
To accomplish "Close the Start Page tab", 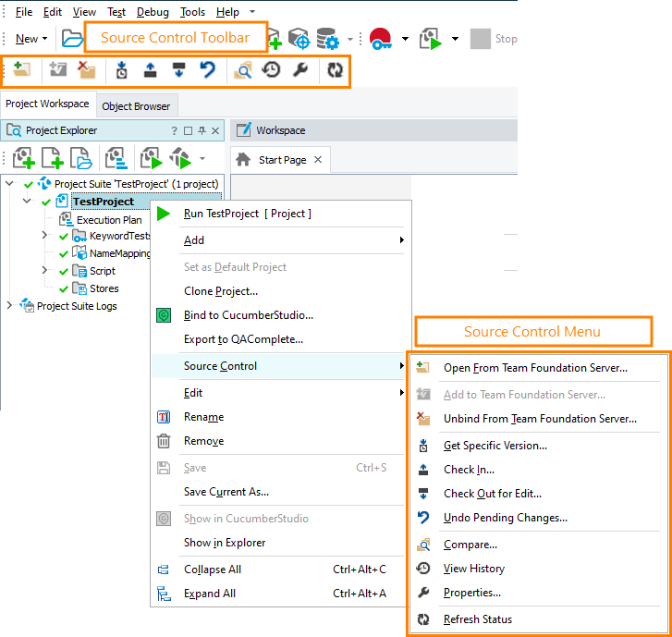I will click(317, 160).
